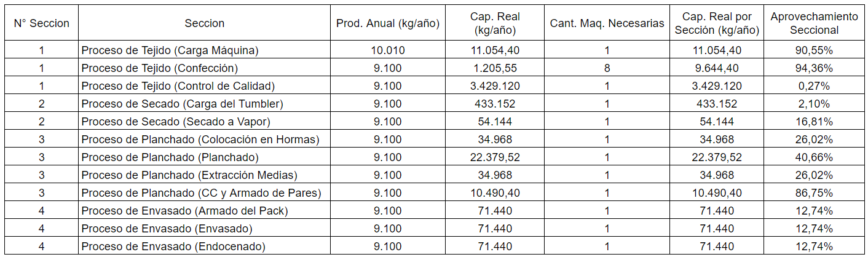Click the machine quantity cell showing 8
This screenshot has height=257, width=868.
[607, 68]
